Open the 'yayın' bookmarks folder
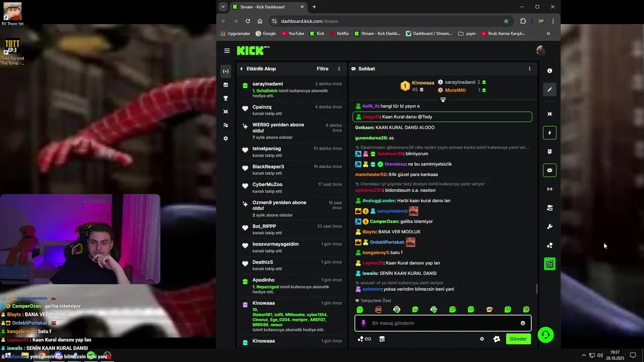Screen dimensions: 644x362 (467, 34)
